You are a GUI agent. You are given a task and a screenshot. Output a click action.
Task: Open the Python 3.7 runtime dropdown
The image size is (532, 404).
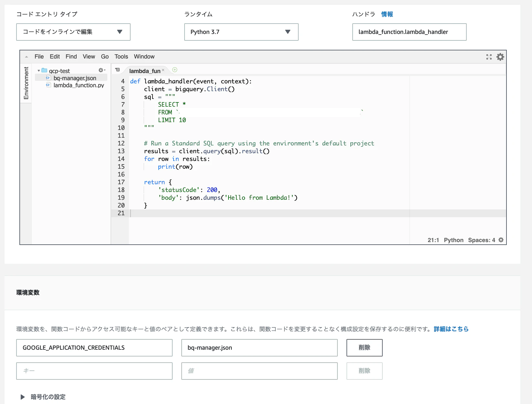pos(241,32)
